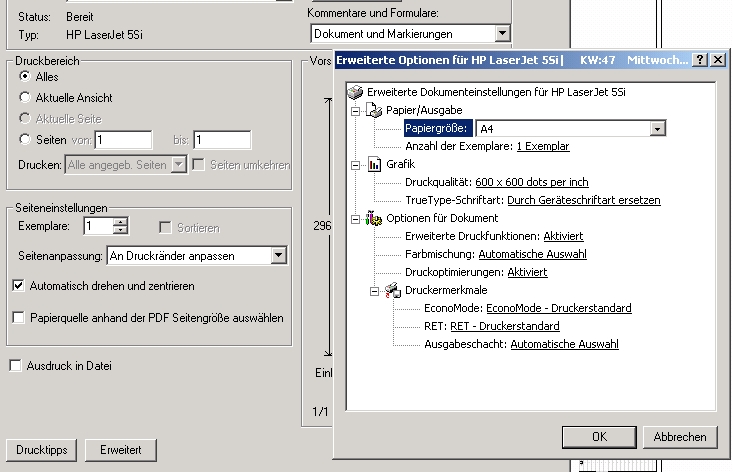Click the Seiten bis input field

(x=222, y=140)
